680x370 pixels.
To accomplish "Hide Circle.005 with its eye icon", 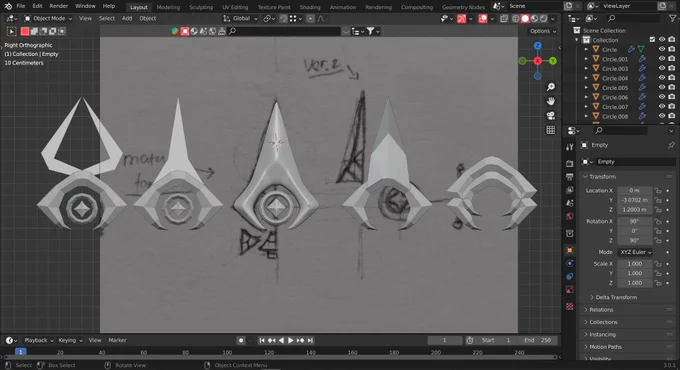I will point(662,87).
